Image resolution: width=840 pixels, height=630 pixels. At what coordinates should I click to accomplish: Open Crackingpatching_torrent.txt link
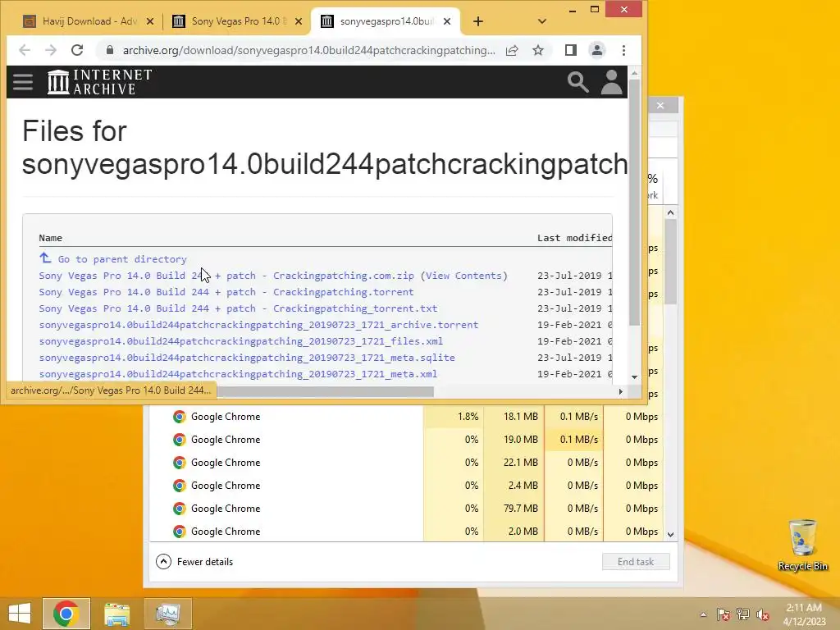[x=238, y=308]
